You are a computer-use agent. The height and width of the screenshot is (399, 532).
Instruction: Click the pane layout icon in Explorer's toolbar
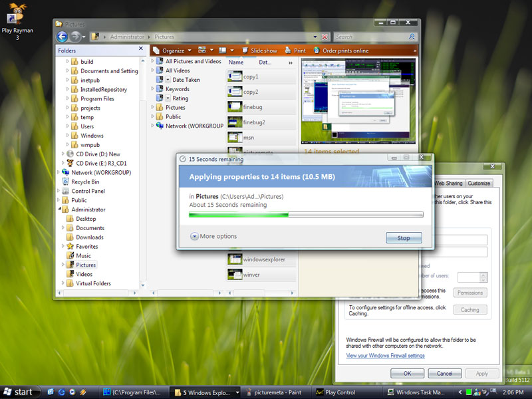point(223,51)
